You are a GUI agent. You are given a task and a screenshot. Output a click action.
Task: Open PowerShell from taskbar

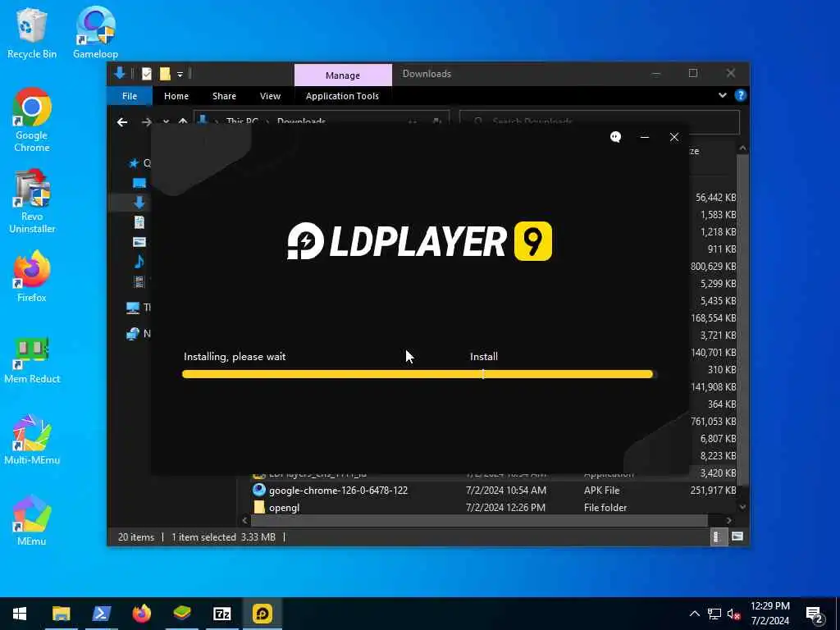[101, 614]
